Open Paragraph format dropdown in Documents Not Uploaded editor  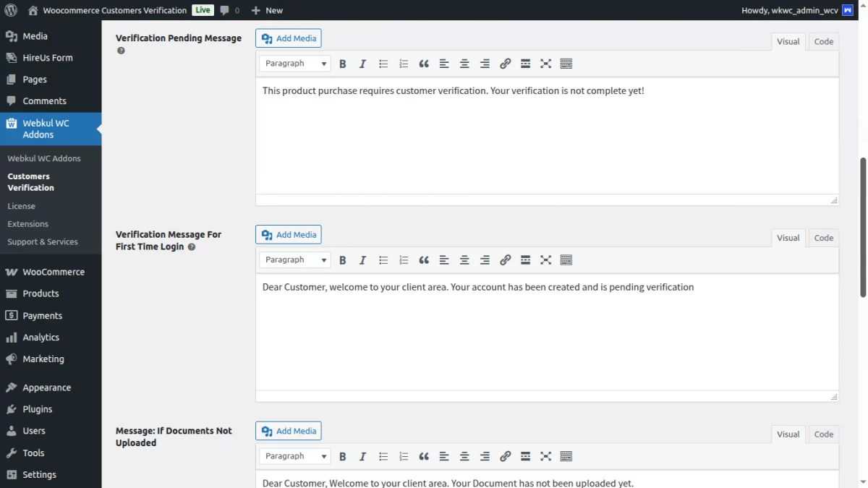click(295, 456)
